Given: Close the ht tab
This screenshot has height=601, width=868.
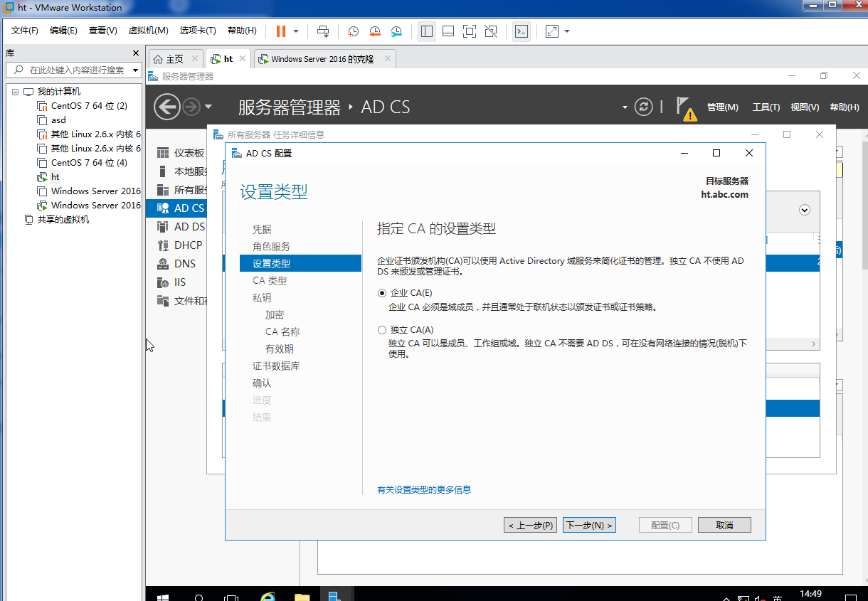Looking at the screenshot, I should tap(243, 59).
